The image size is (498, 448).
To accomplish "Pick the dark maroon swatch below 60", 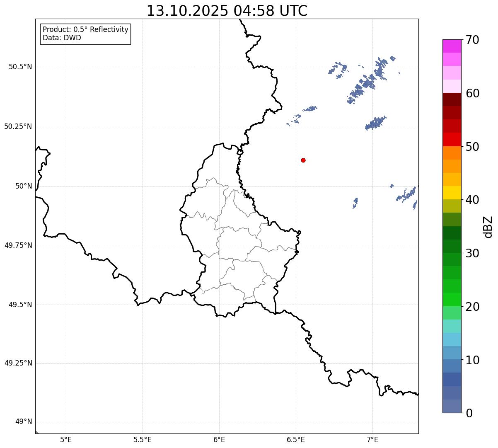I will (452, 99).
